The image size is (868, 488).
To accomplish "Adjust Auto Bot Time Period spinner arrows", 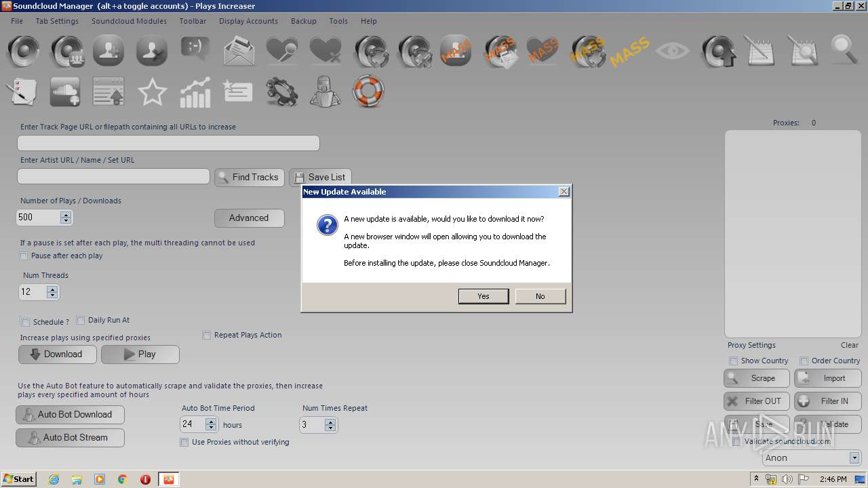I will 211,424.
